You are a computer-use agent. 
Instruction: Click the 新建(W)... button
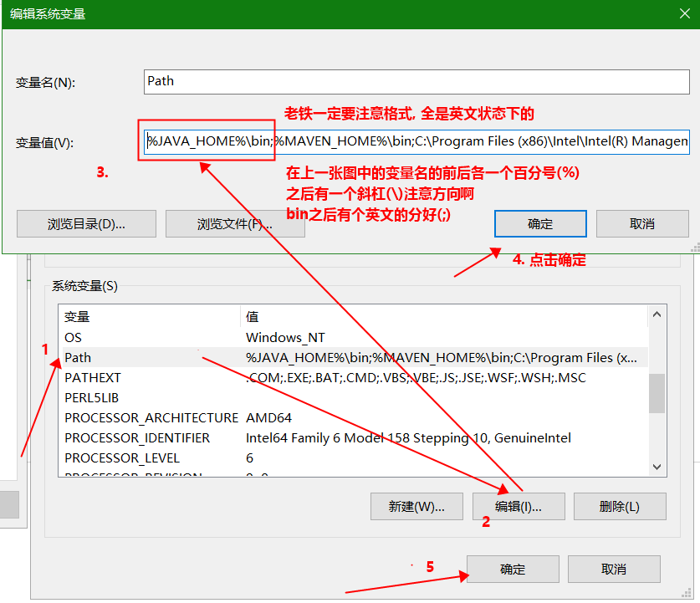[x=416, y=507]
